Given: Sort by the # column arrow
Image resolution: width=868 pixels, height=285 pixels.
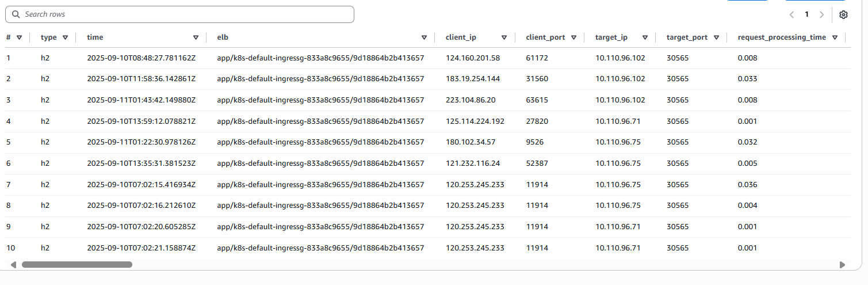Looking at the screenshot, I should 19,37.
